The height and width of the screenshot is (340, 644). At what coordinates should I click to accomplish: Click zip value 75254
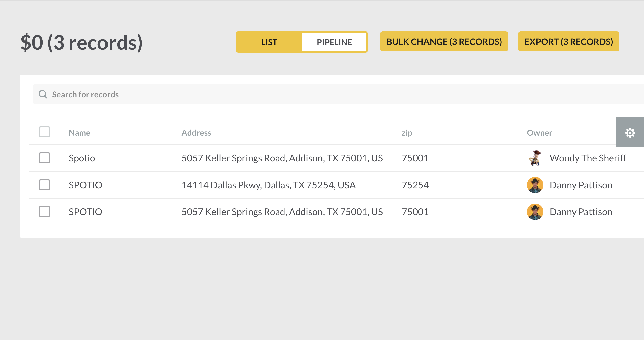point(415,185)
